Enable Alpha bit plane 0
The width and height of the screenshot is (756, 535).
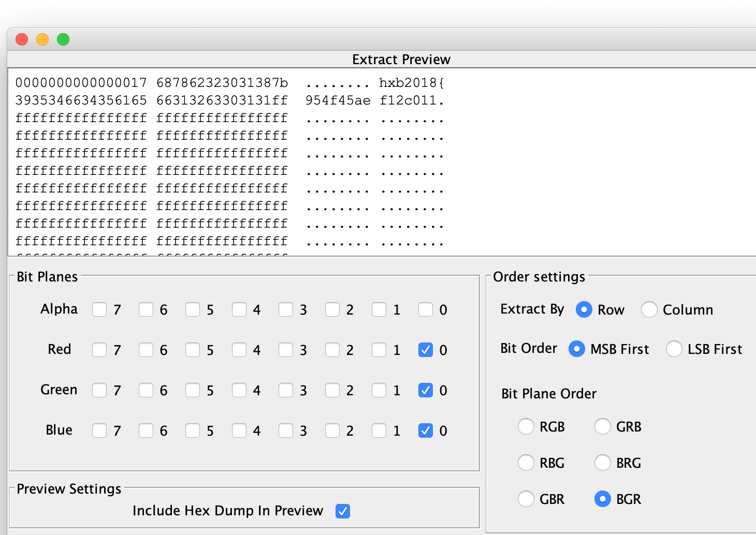[426, 309]
